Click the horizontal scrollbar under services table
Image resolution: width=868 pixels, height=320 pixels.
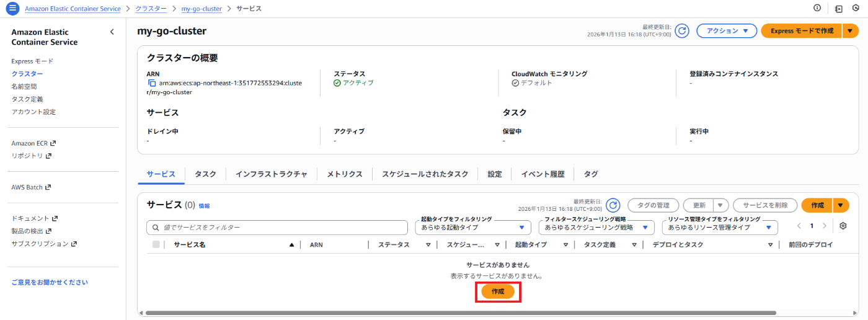pyautogui.click(x=460, y=313)
